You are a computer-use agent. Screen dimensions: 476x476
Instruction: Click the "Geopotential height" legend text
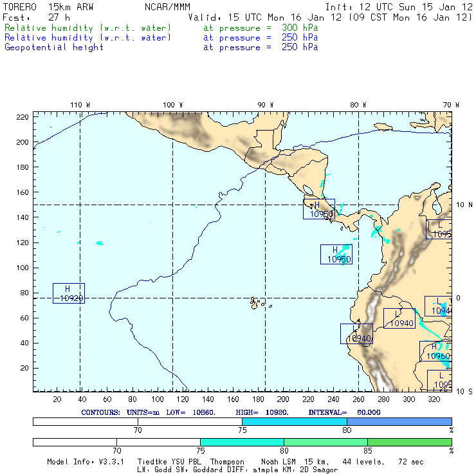[54, 48]
